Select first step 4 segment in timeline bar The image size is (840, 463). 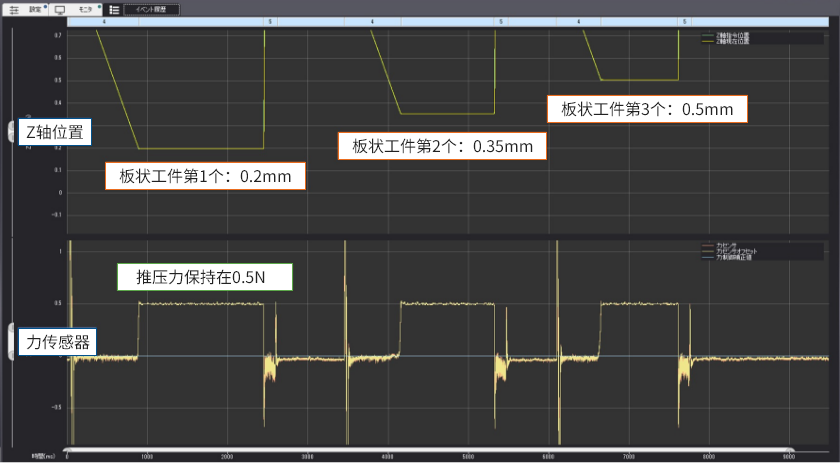tap(104, 21)
